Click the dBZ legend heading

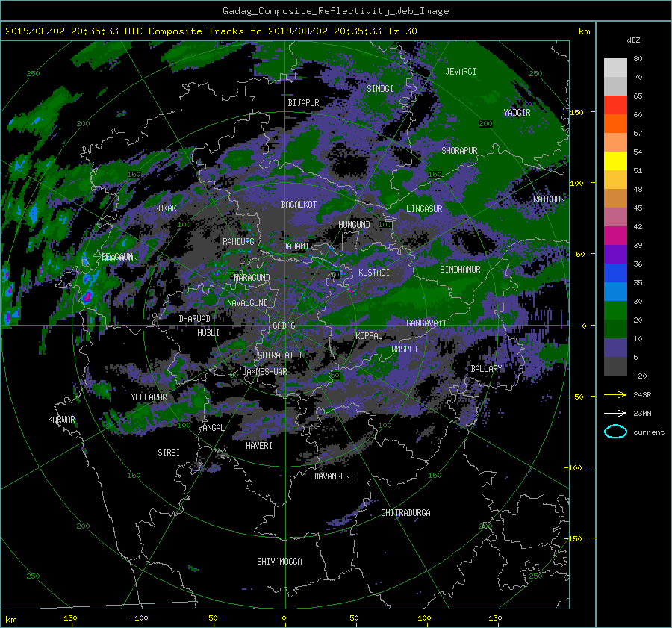coord(633,40)
